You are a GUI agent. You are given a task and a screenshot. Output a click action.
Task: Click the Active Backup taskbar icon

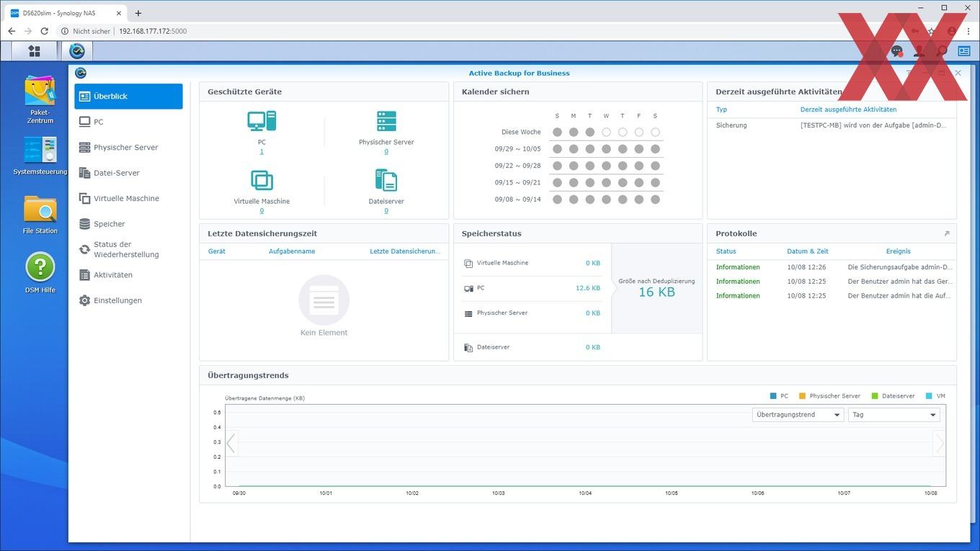pos(76,51)
